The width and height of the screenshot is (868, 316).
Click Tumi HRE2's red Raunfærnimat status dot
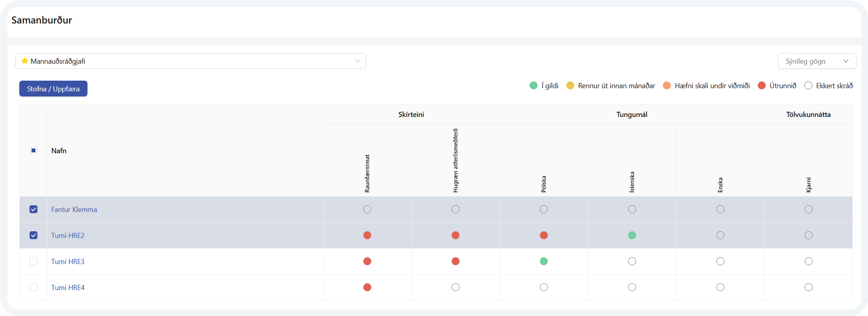coord(367,235)
